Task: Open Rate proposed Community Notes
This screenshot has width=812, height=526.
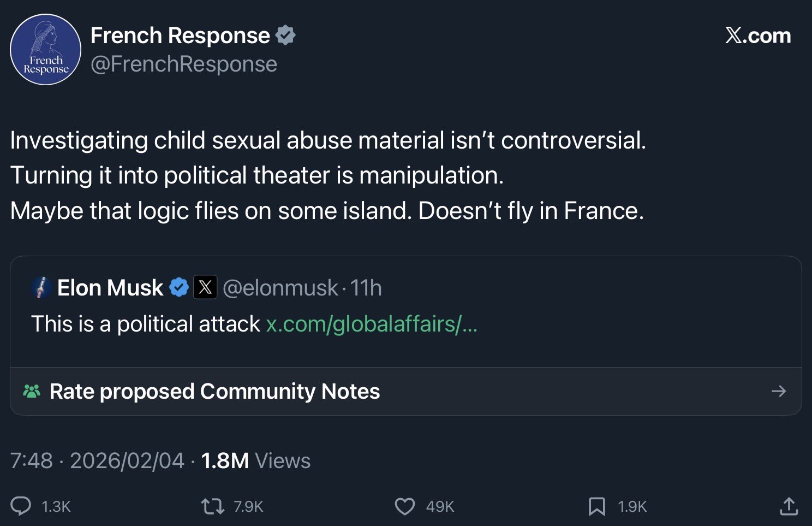Action: click(214, 391)
